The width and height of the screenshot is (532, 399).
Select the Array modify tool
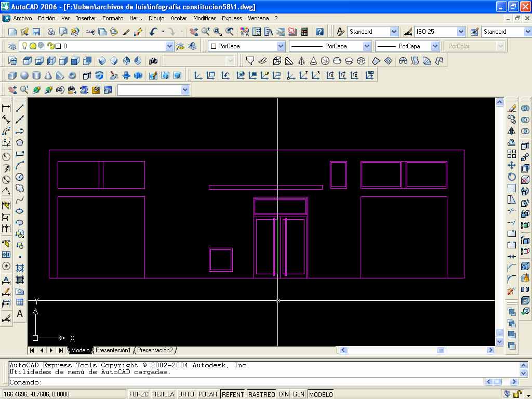(512, 154)
